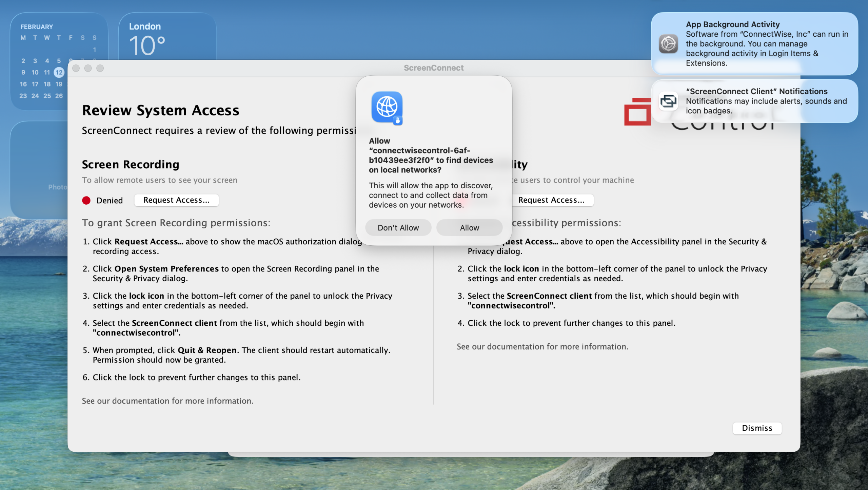Image resolution: width=868 pixels, height=490 pixels.
Task: Click the window close button
Action: (76, 68)
